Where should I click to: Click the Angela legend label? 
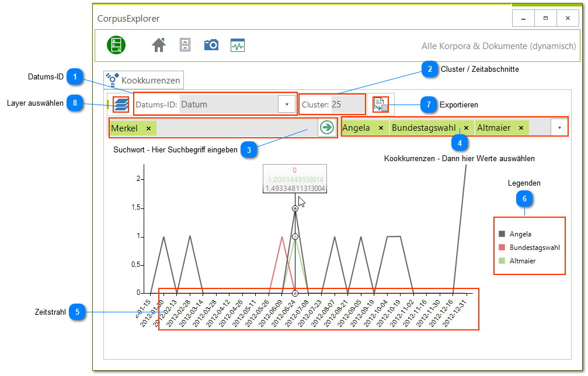click(x=520, y=234)
